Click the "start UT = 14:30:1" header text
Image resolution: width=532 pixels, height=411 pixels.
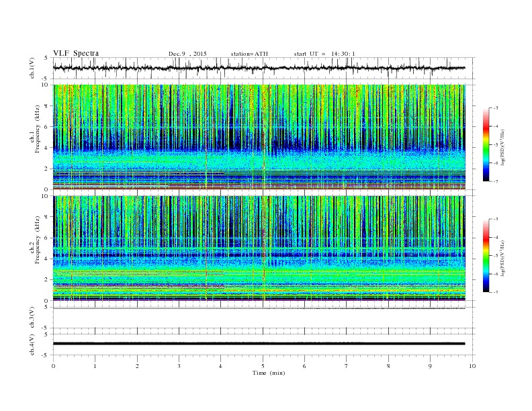point(324,54)
